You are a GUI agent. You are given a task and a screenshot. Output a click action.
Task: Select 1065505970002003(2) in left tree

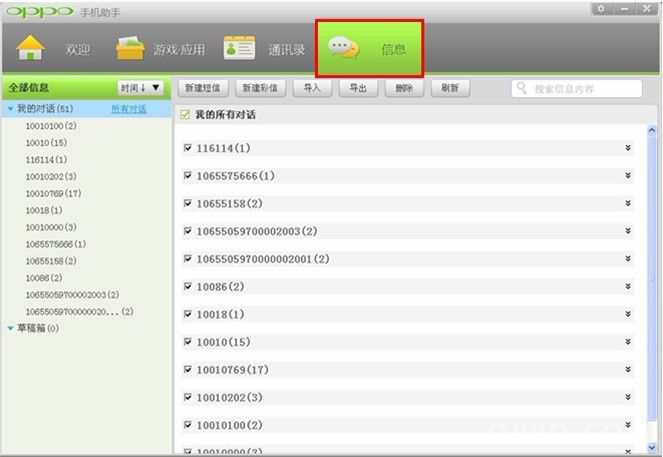pyautogui.click(x=72, y=295)
